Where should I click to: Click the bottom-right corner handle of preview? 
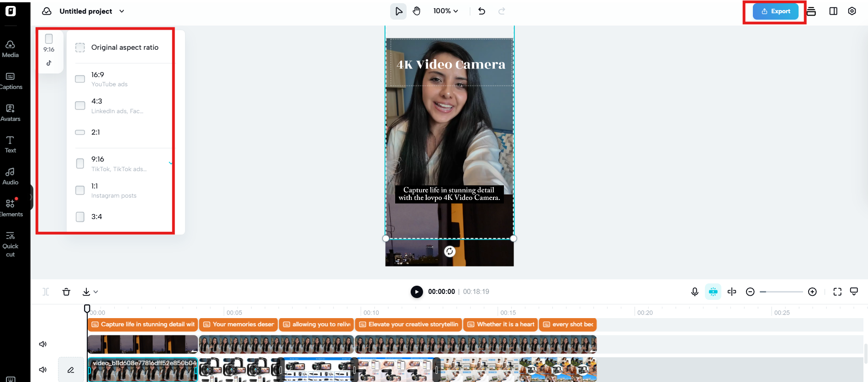(x=513, y=238)
